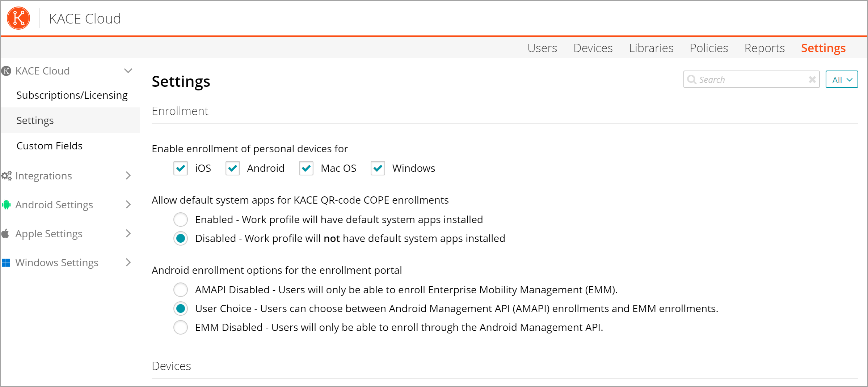Viewport: 868px width, 387px height.
Task: Choose the EMM Disabled radio option
Action: tap(180, 327)
